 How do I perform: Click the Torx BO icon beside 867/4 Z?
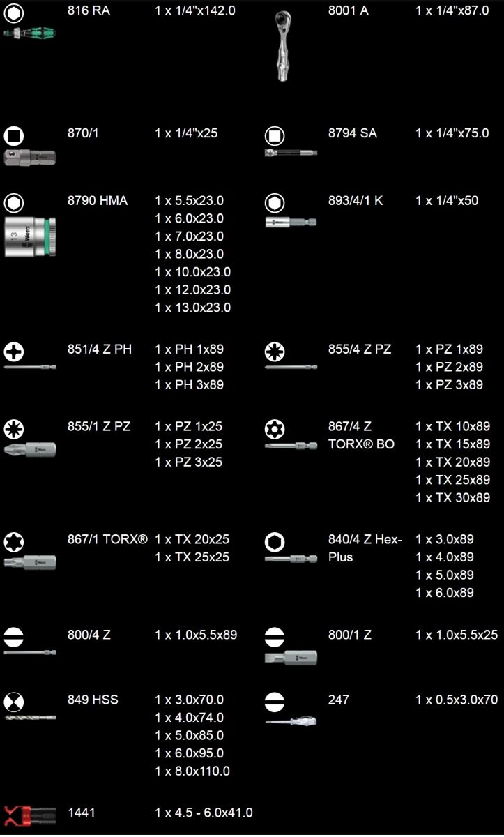click(275, 428)
